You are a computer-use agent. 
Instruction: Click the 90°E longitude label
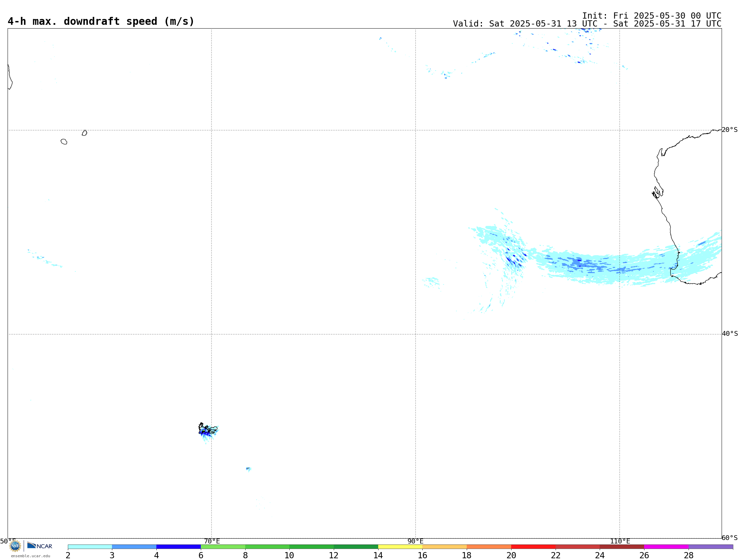(415, 541)
